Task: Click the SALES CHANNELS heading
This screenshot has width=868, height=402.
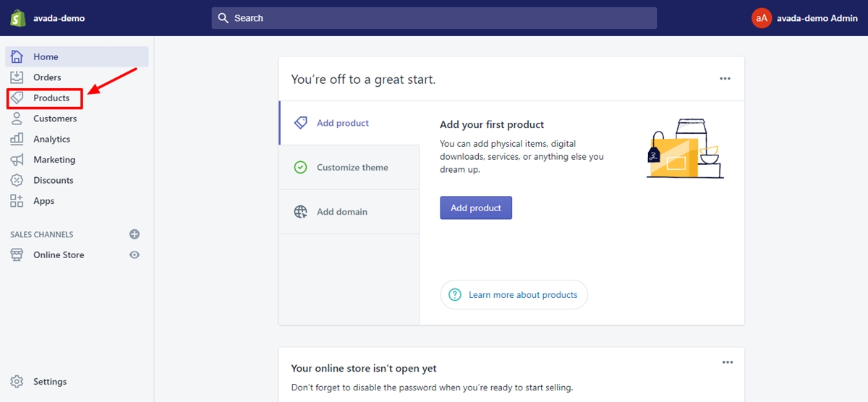Action: [42, 234]
